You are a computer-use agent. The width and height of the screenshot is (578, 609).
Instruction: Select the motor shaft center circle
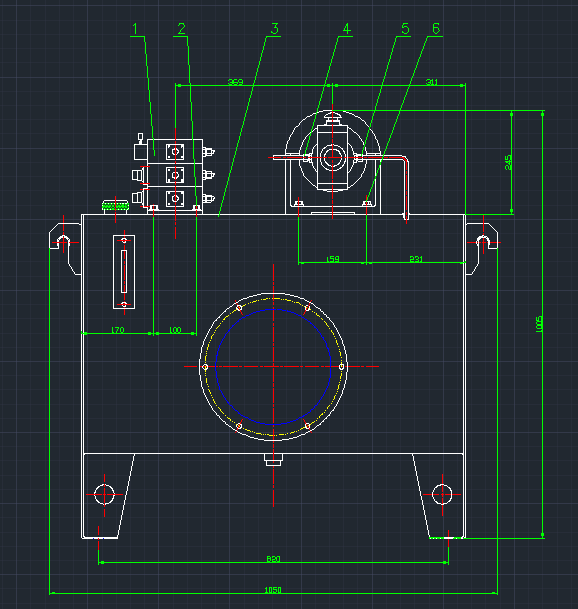pyautogui.click(x=333, y=157)
